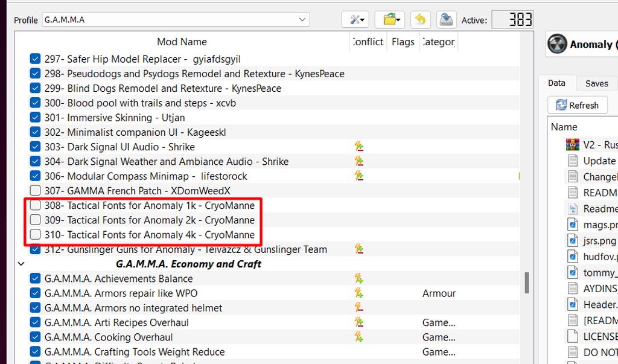
Task: Disable 297- Safer Hip Model Replacer mod
Action: [x=35, y=59]
